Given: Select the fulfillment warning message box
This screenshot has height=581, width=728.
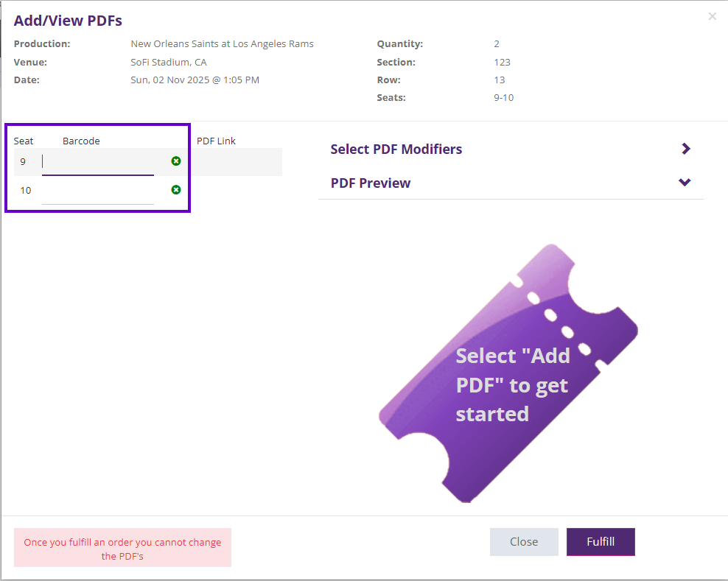Looking at the screenshot, I should 122,548.
